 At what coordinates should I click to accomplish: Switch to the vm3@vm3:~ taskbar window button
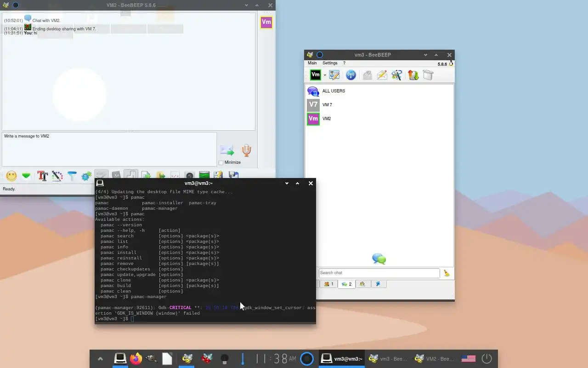coord(342,359)
